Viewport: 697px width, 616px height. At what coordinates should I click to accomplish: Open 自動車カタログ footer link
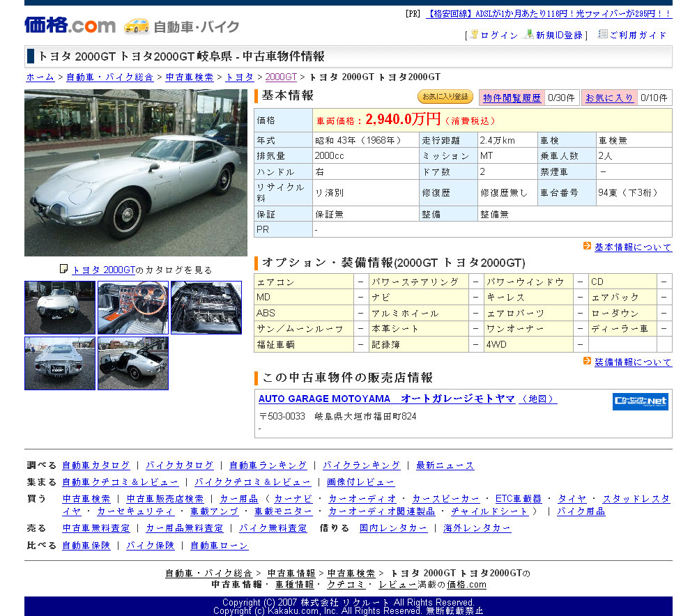point(96,465)
